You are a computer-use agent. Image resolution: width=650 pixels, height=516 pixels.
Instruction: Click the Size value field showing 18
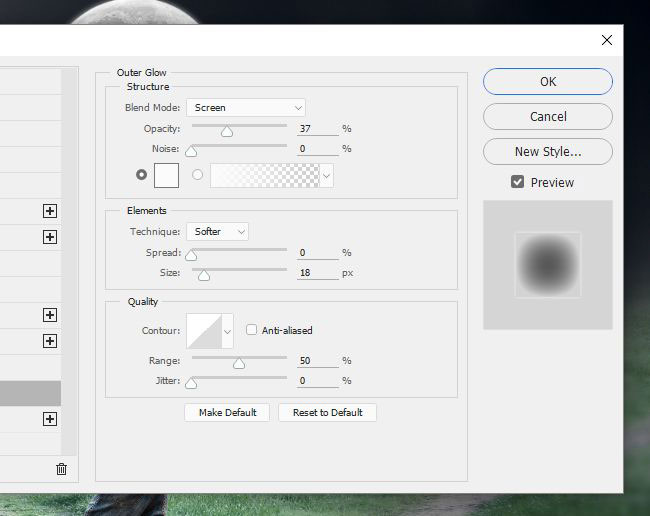pos(318,273)
